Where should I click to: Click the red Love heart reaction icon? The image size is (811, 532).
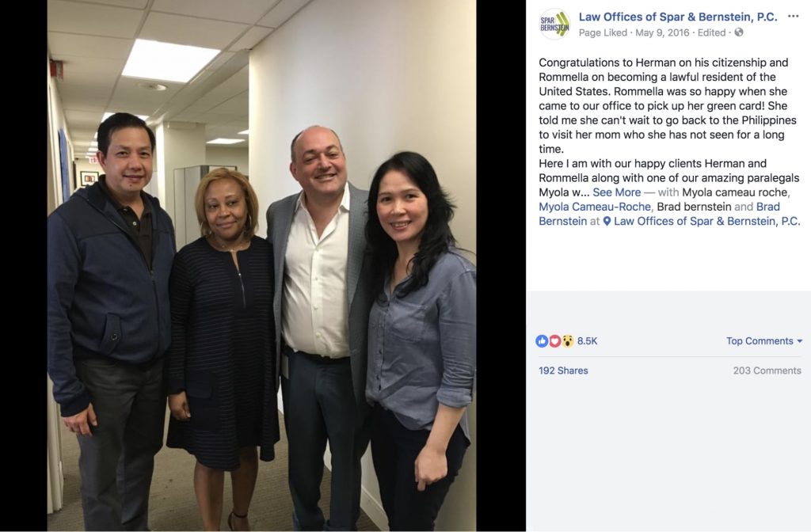pyautogui.click(x=554, y=340)
